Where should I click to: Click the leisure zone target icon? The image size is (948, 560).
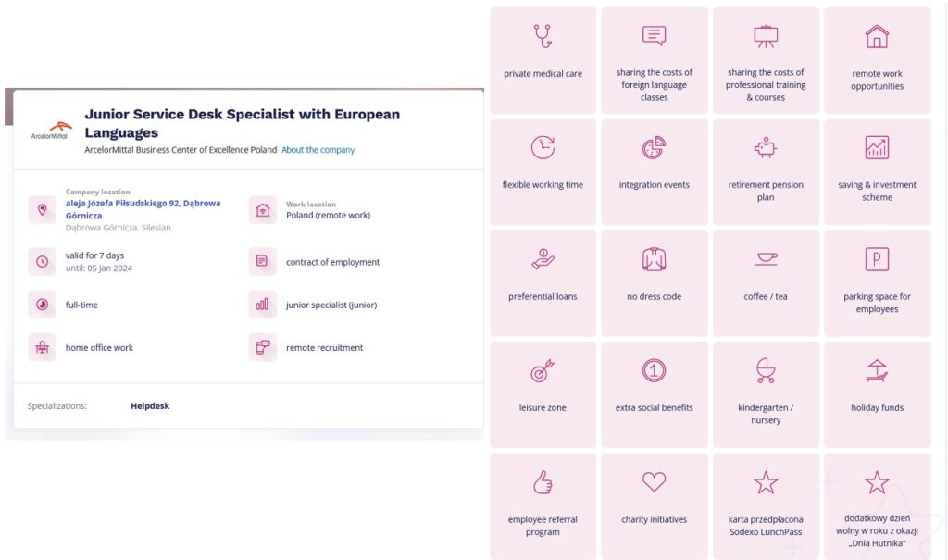(x=543, y=371)
